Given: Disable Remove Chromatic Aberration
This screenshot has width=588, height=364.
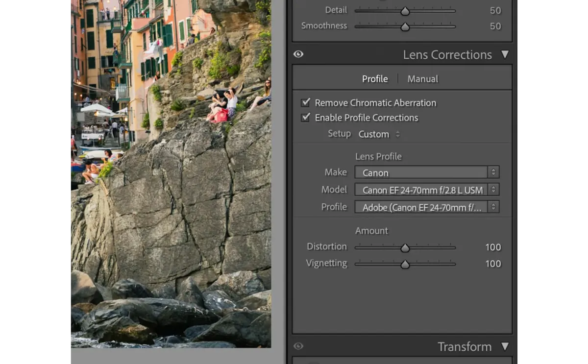Looking at the screenshot, I should click(305, 102).
